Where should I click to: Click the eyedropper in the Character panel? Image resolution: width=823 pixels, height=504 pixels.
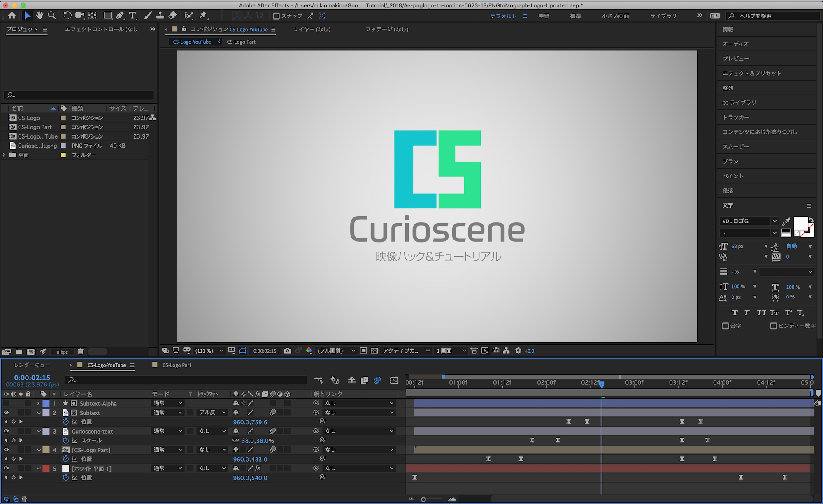786,222
